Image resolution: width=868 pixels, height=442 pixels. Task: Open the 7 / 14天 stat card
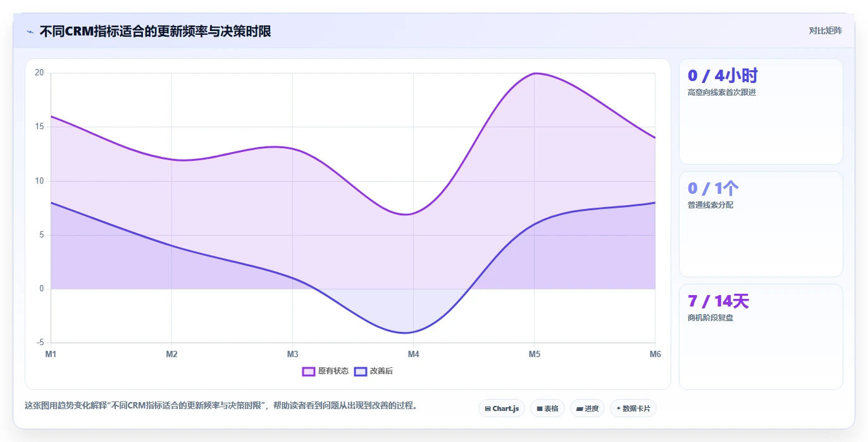pos(761,337)
